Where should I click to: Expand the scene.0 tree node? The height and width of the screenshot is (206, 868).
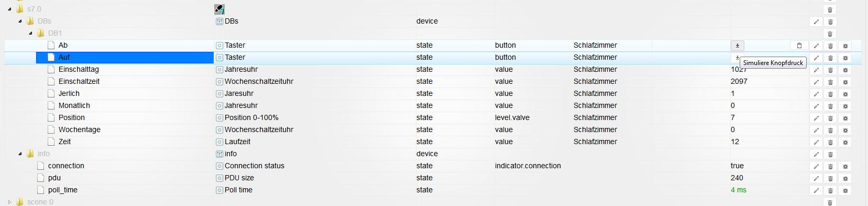9,202
